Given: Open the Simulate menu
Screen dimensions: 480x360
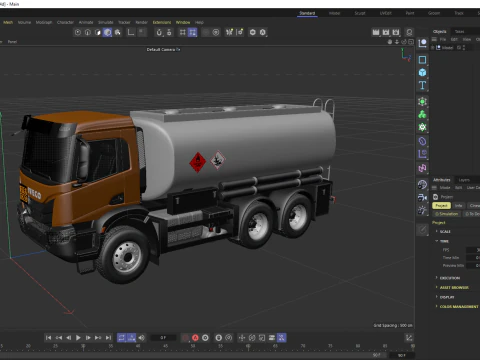Looking at the screenshot, I should click(106, 22).
